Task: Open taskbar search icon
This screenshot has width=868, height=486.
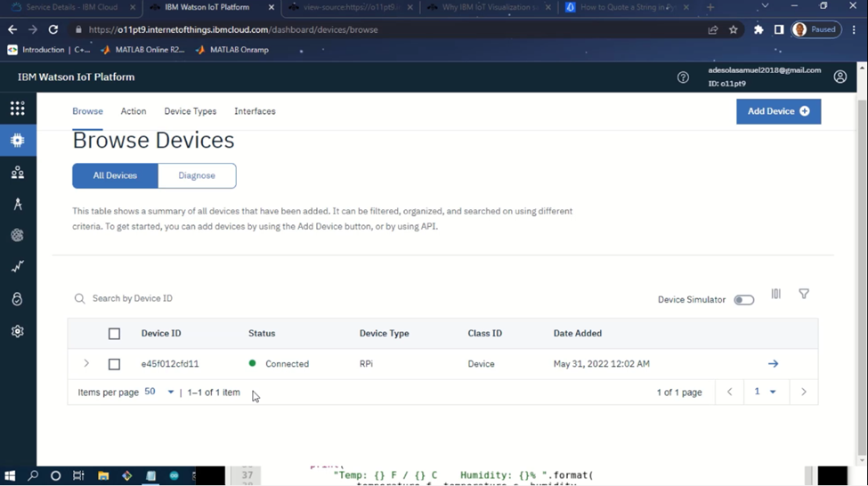Action: pyautogui.click(x=33, y=475)
